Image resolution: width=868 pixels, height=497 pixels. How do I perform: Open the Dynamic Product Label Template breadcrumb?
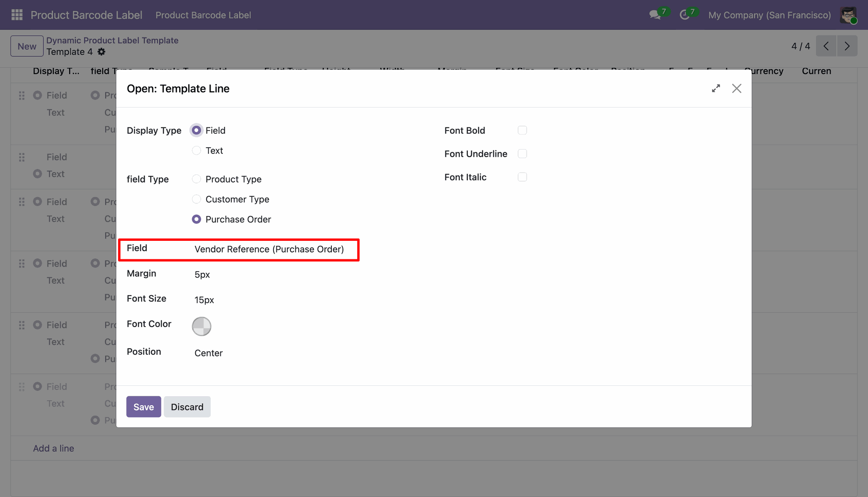112,40
